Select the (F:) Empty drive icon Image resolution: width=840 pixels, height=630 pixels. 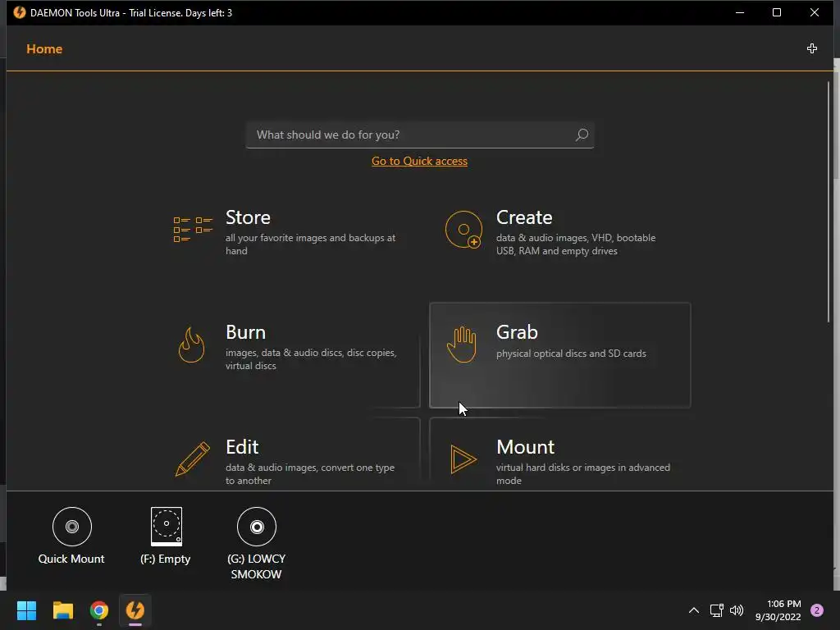pos(166,526)
